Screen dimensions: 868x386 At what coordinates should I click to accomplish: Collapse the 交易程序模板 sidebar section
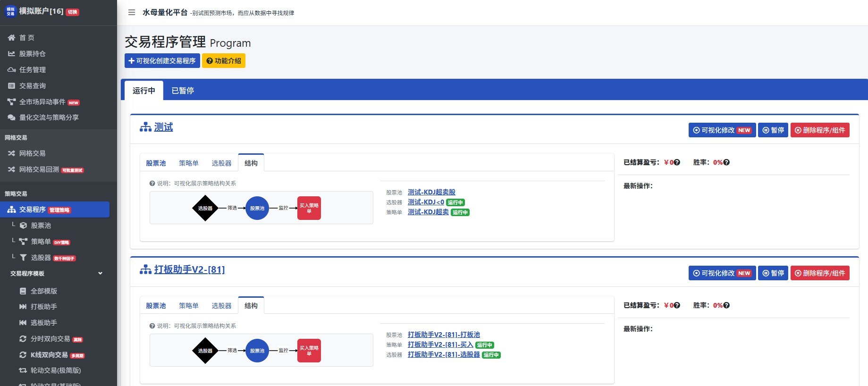click(100, 274)
